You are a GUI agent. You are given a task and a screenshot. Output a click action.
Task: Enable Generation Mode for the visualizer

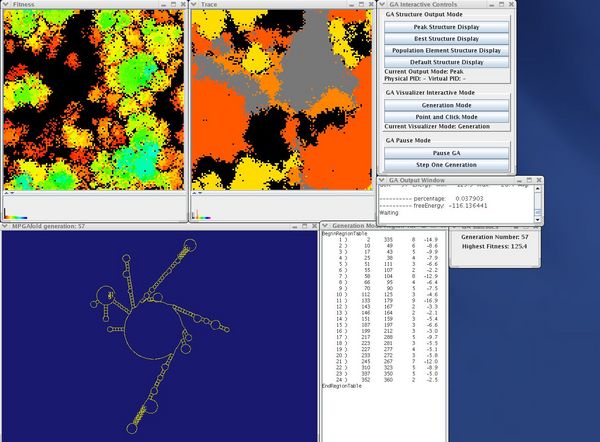446,104
